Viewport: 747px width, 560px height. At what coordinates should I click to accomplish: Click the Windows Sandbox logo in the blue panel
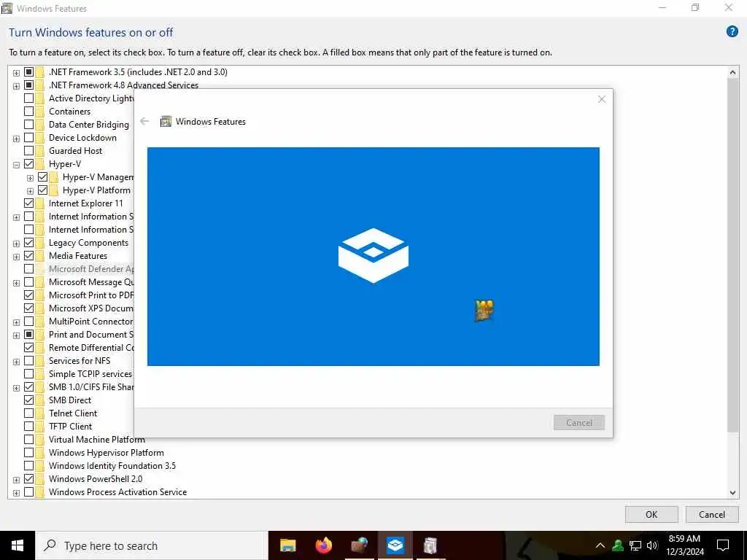click(373, 256)
